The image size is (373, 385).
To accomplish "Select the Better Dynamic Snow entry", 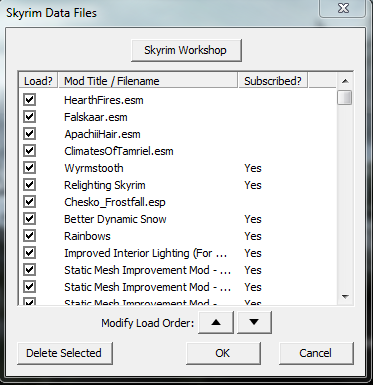I will pos(115,219).
